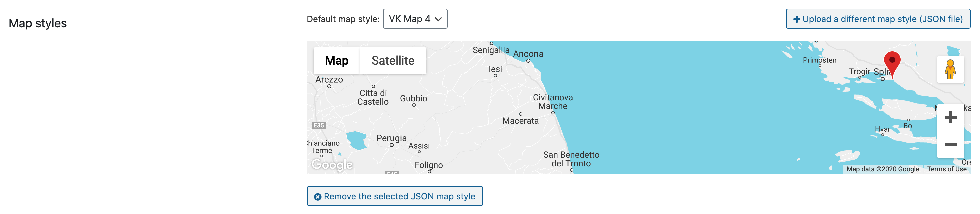Click the Map data ©2020 Google text

coord(882,169)
